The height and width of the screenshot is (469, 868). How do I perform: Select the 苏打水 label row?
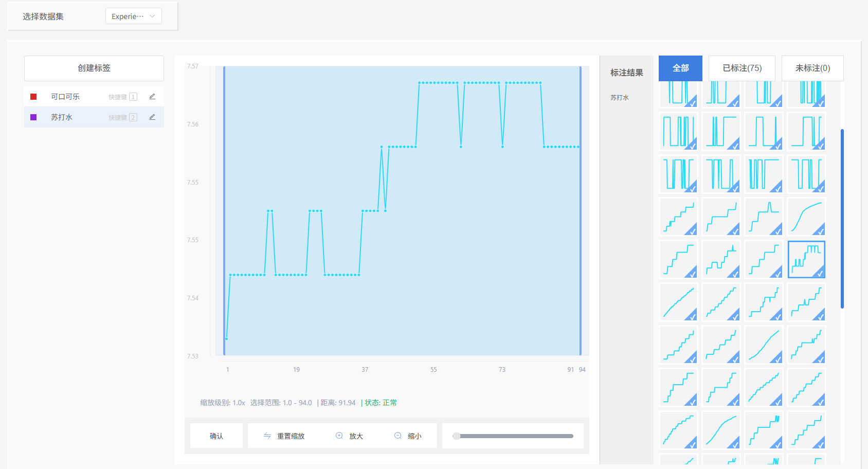tap(77, 117)
